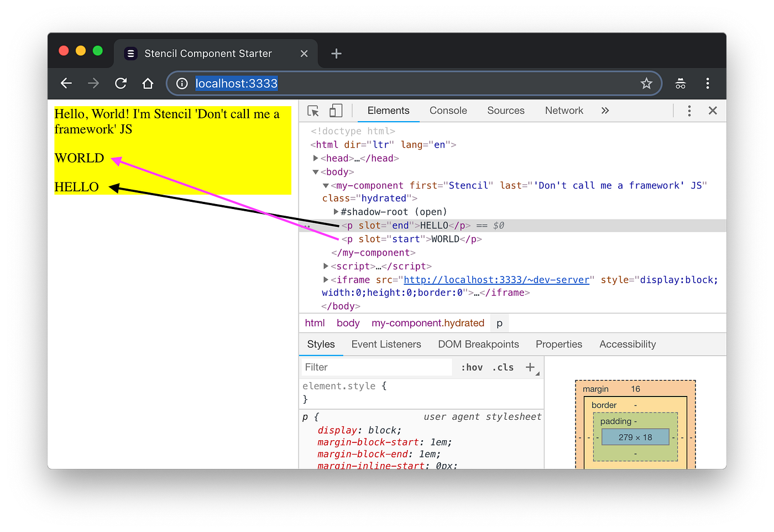Select the my-component.hydrated breadcrumb
This screenshot has height=532, width=774.
428,323
